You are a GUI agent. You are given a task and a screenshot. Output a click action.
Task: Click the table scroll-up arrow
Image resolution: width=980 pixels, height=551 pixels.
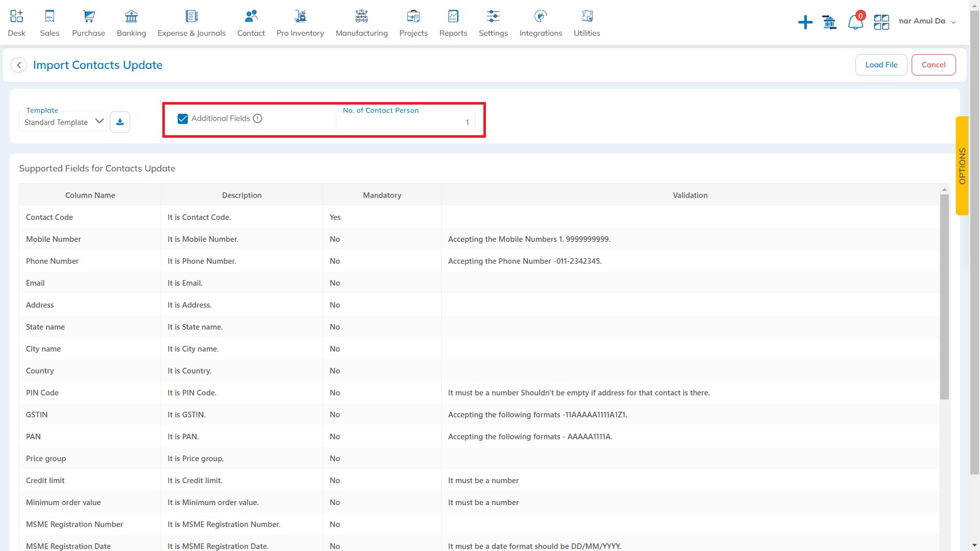(x=944, y=189)
